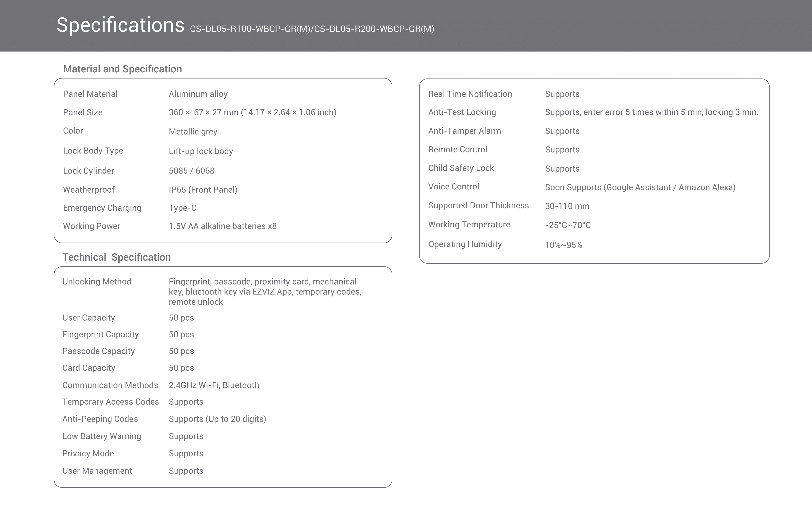Viewport: 812px width, 507px height.
Task: Click the 30-110 mm door thickness value
Action: pyautogui.click(x=567, y=206)
